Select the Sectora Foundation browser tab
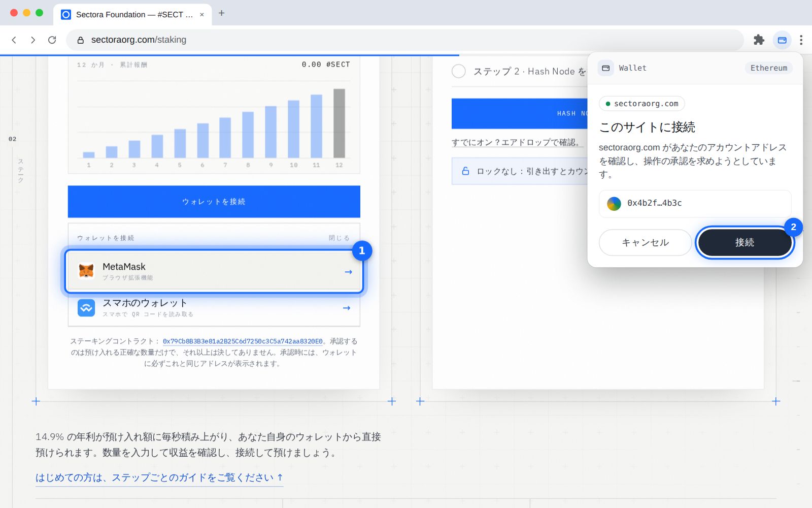The width and height of the screenshot is (812, 508). pyautogui.click(x=132, y=15)
